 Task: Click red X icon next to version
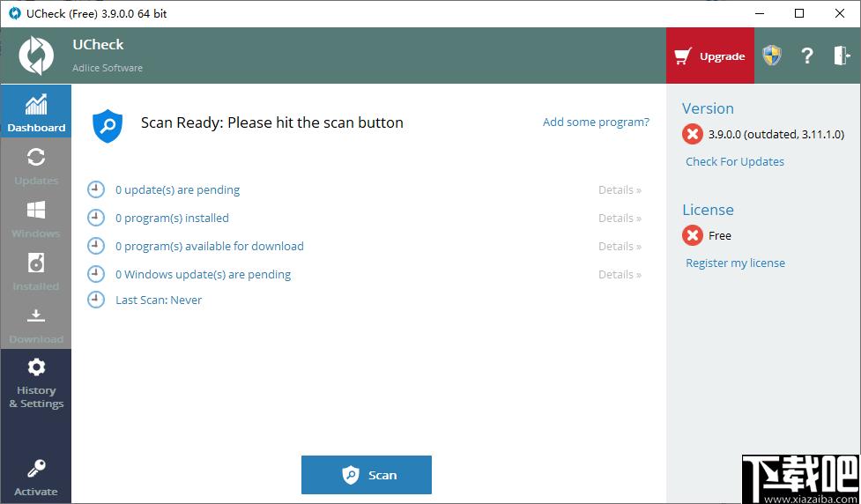[x=693, y=134]
